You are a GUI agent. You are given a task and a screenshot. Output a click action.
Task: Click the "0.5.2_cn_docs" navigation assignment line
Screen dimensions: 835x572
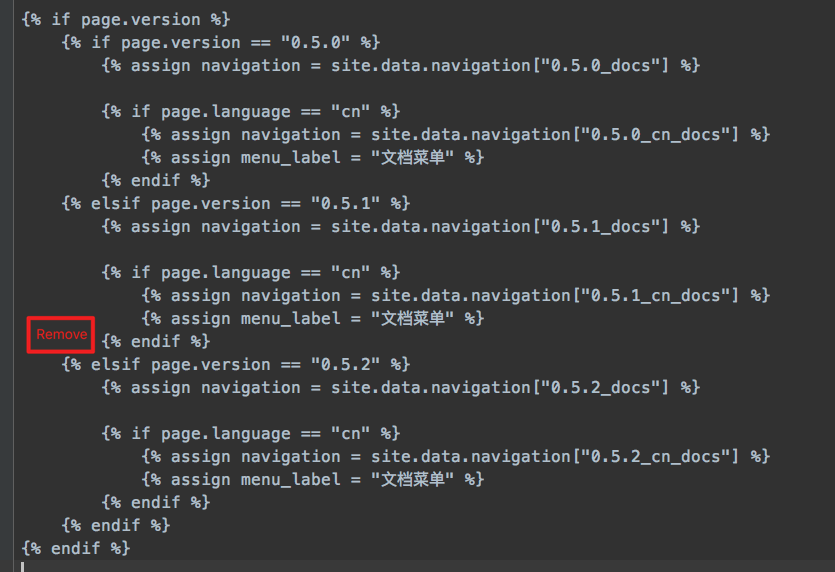coord(456,456)
